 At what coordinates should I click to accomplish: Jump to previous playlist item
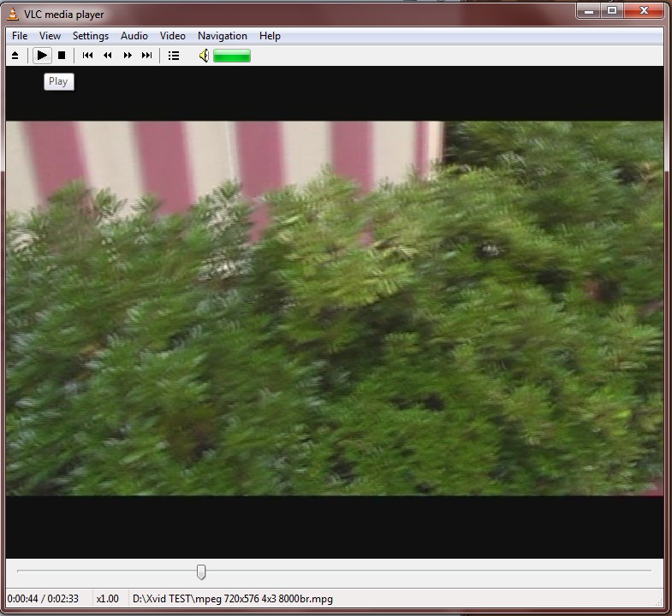pyautogui.click(x=88, y=56)
